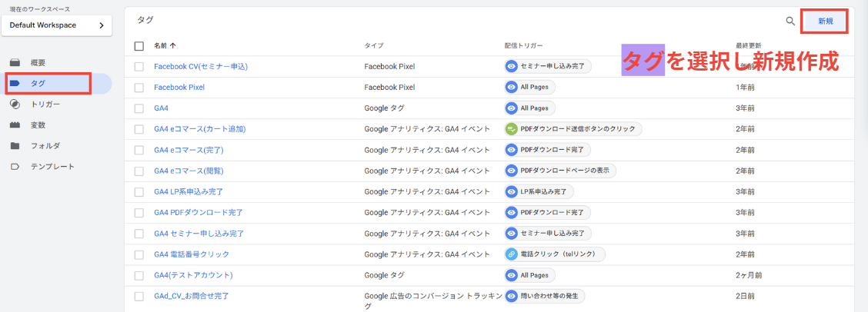Click セミナー申し込み完了 trigger chip in Facebook CV row
Screen dimensions: 868x312
tap(548, 66)
